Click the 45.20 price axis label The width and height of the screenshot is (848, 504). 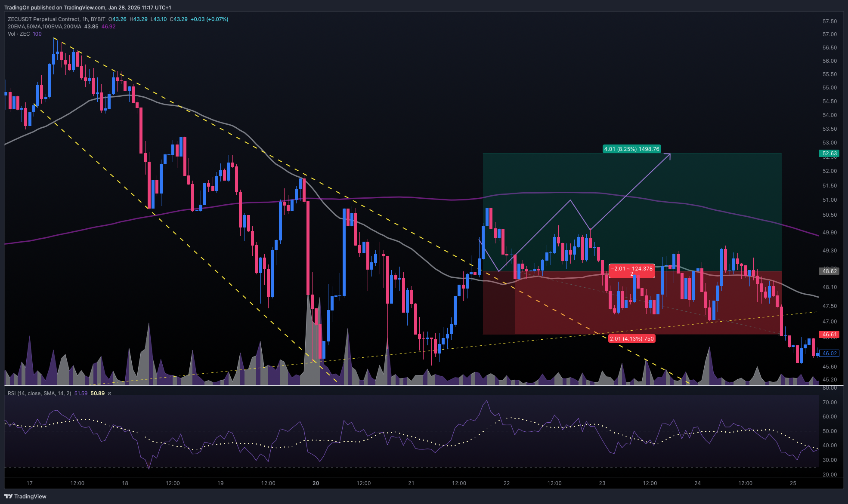[x=829, y=380]
